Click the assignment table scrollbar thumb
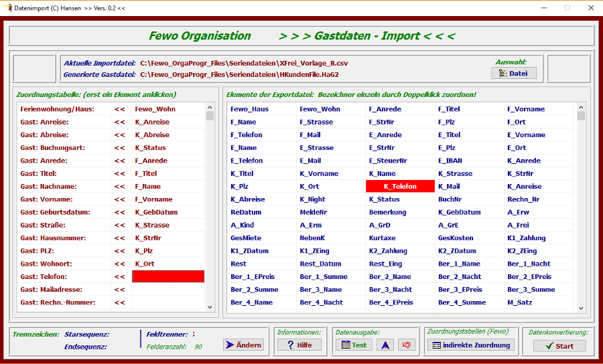Viewport: 603px width, 364px height. (210, 116)
